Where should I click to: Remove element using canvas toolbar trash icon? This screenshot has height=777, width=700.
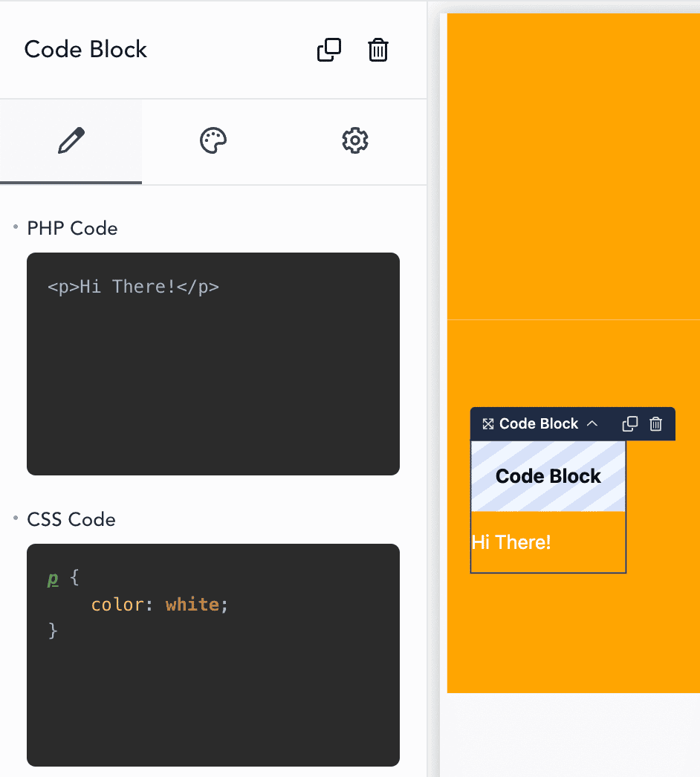pos(656,423)
